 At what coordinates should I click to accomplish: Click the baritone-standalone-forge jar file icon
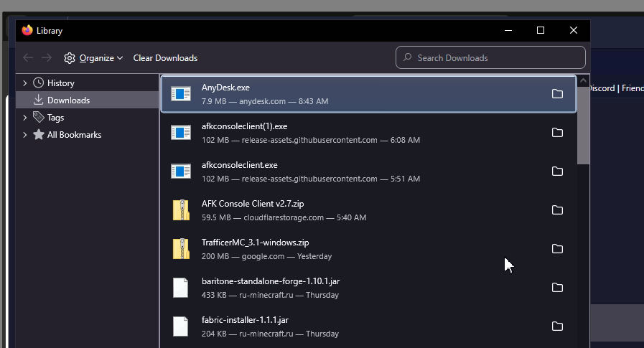click(x=180, y=287)
